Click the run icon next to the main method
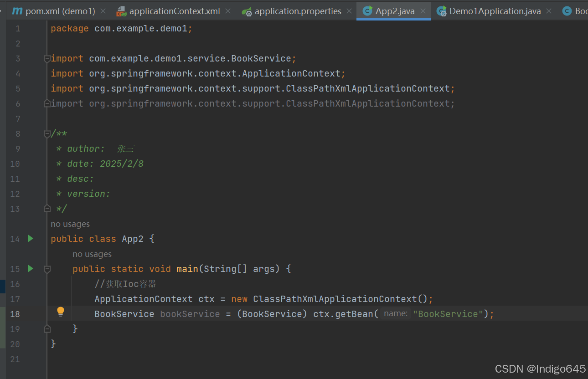Viewport: 588px width, 379px height. pos(30,268)
